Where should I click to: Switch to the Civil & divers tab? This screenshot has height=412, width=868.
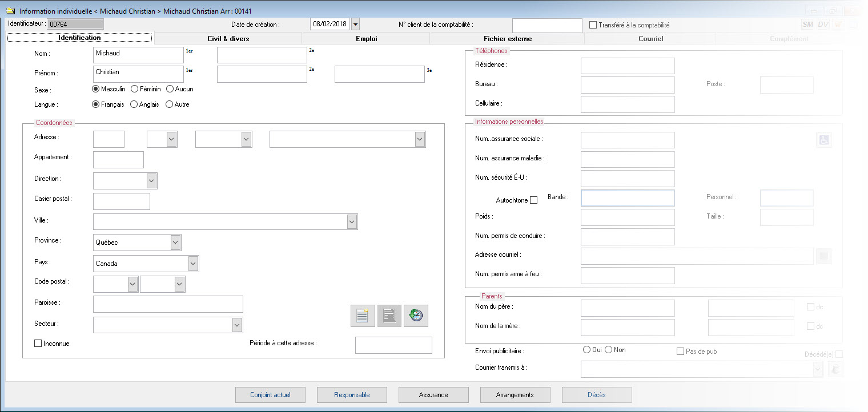click(x=228, y=39)
